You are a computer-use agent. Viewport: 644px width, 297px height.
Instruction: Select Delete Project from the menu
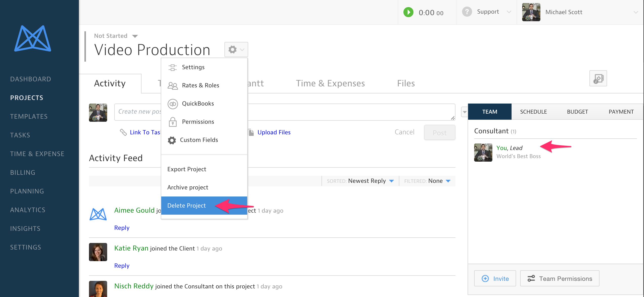point(187,206)
